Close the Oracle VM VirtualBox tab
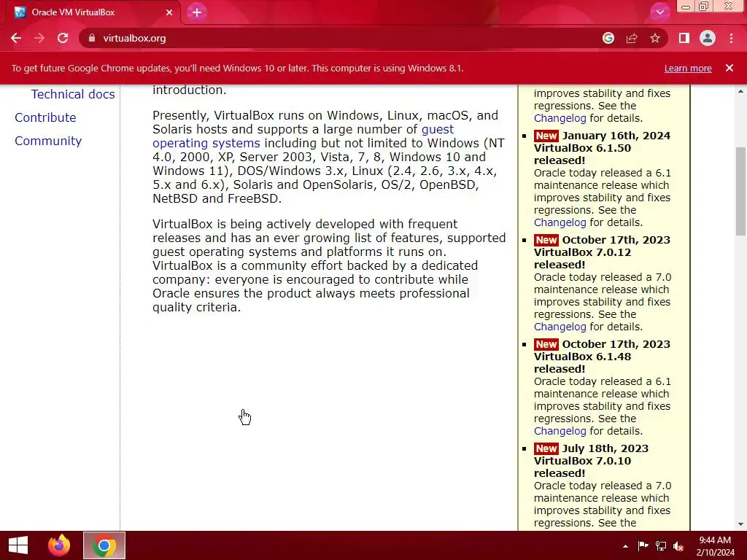747x560 pixels. click(169, 12)
